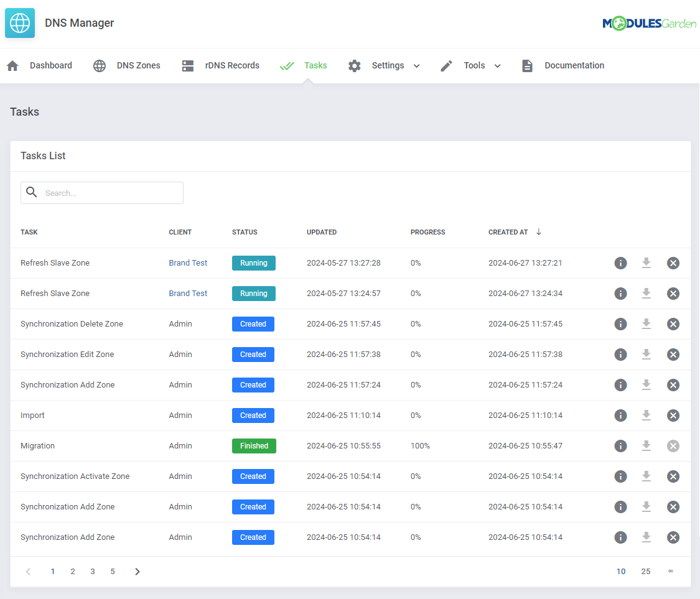700x599 pixels.
Task: Toggle CREATED AT sort direction arrow
Action: 539,231
